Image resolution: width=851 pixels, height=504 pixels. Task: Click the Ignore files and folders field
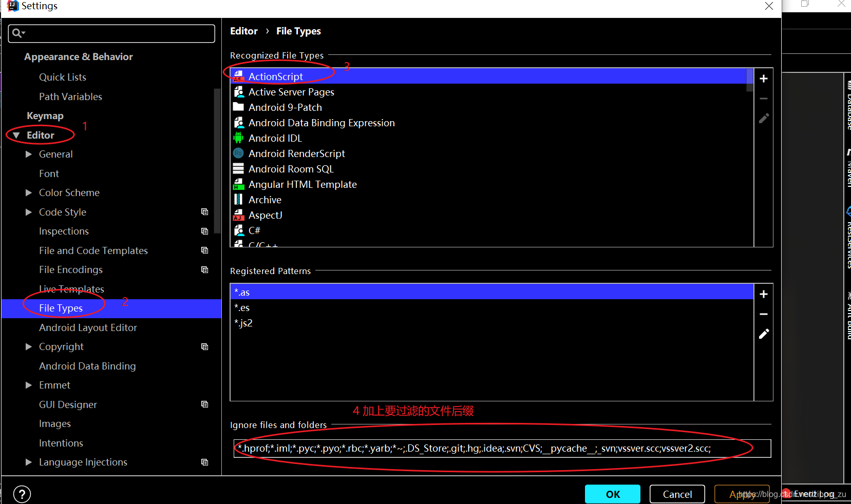point(502,448)
